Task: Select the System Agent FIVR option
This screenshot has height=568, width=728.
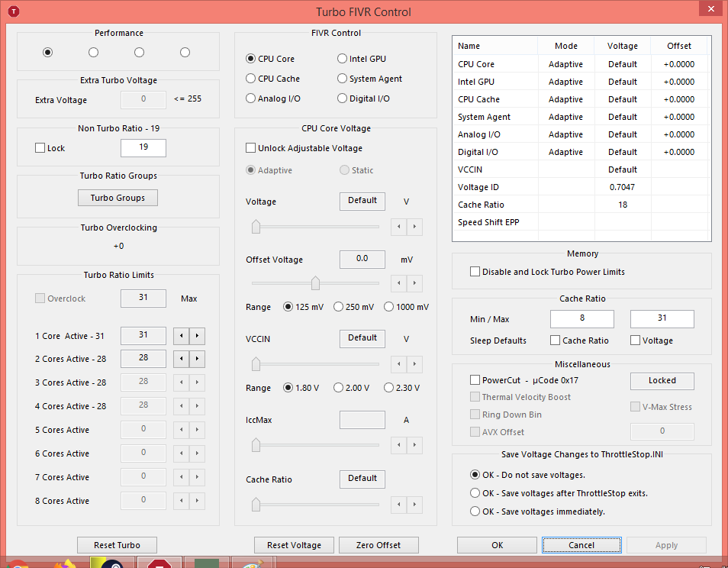Action: (x=369, y=79)
